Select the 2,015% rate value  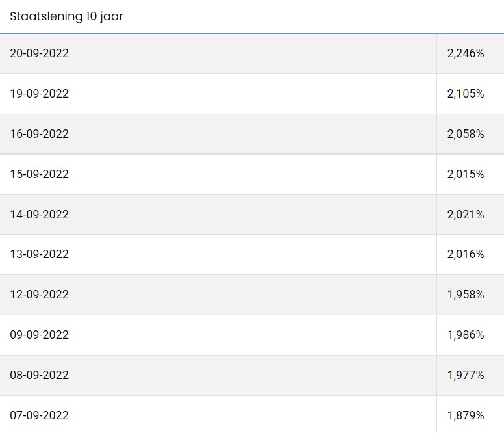466,174
